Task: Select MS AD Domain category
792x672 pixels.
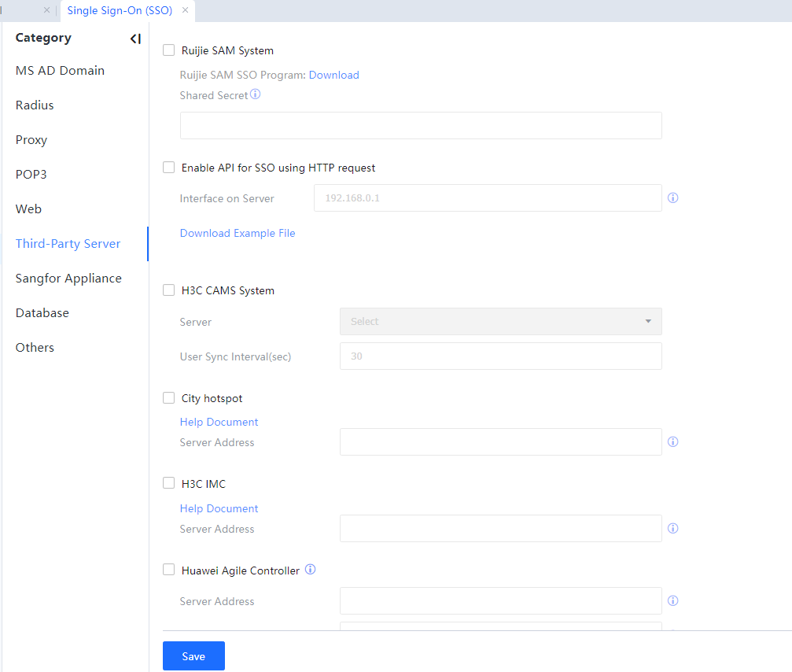Action: (60, 71)
